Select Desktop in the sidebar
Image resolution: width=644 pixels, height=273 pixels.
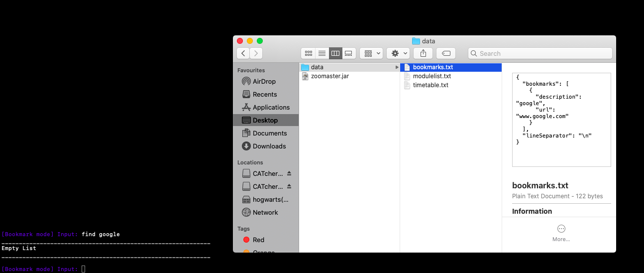coord(266,120)
